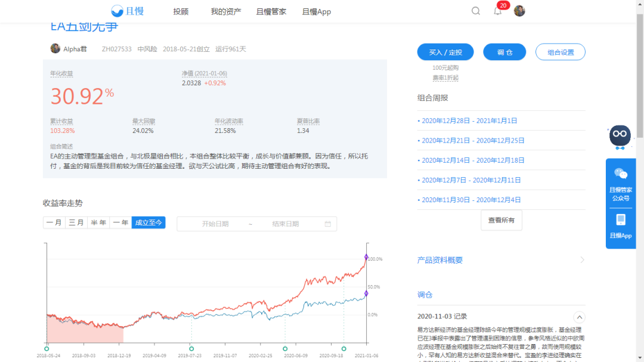Click the Alpha君 author name
This screenshot has width=644, height=362.
click(75, 49)
